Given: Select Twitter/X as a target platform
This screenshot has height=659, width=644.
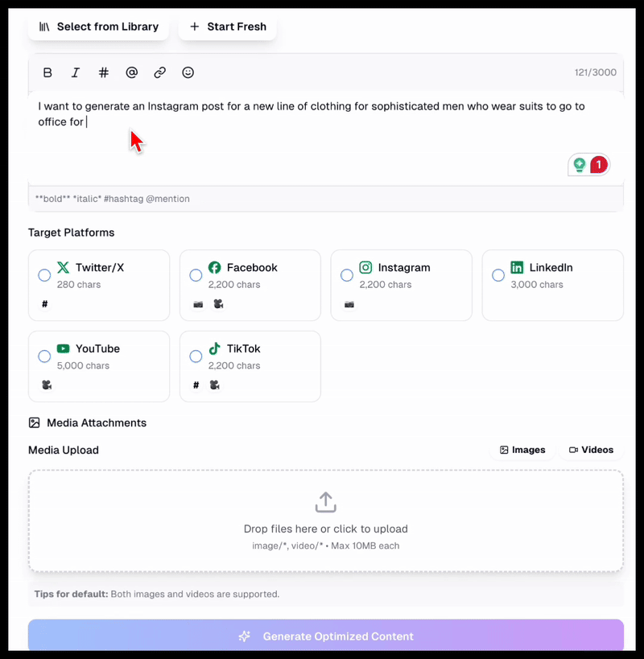Looking at the screenshot, I should pyautogui.click(x=44, y=274).
